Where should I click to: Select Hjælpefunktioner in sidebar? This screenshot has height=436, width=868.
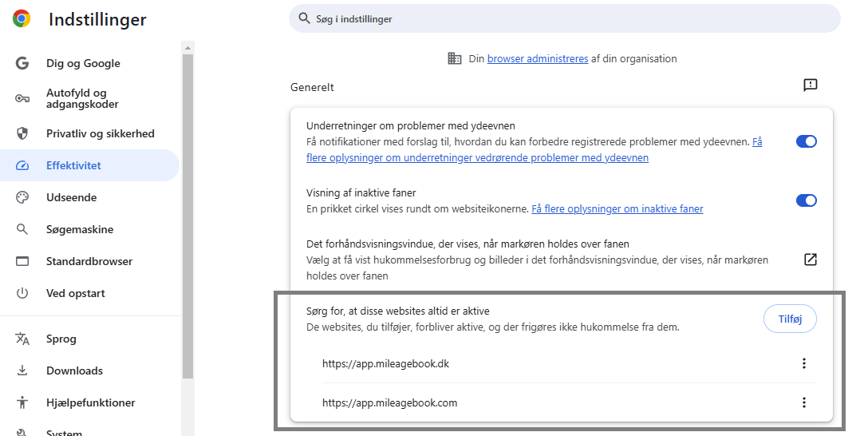[x=89, y=402]
